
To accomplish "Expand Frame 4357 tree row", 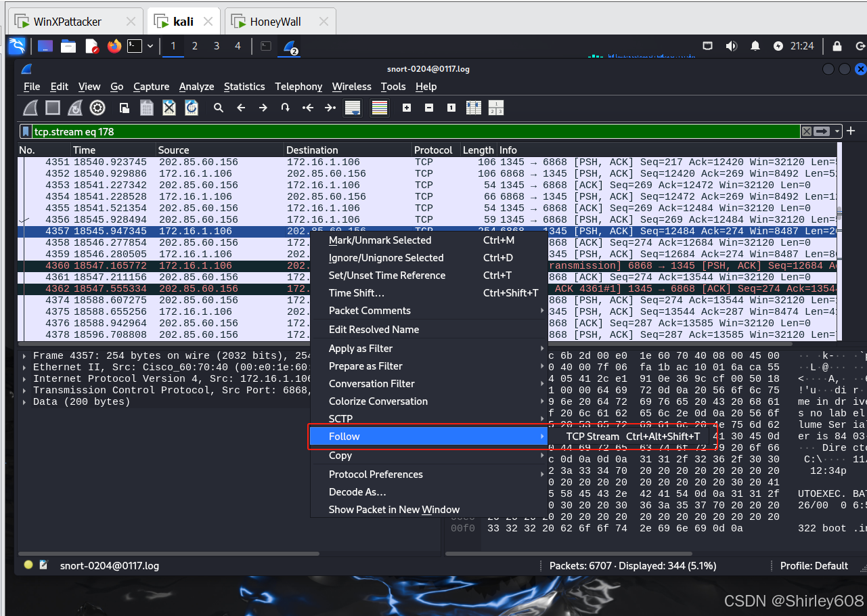I will point(24,356).
